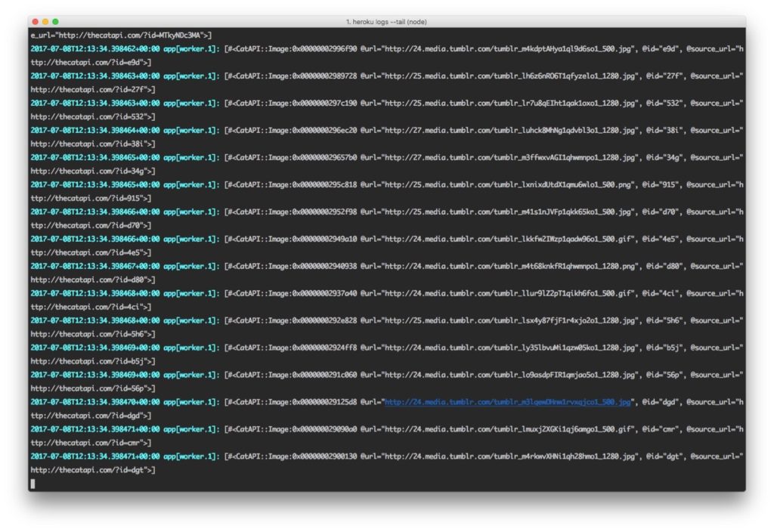Click the CatAPI::Image address 0x00000002996f90
Screen dimensions: 774x532
click(x=324, y=49)
